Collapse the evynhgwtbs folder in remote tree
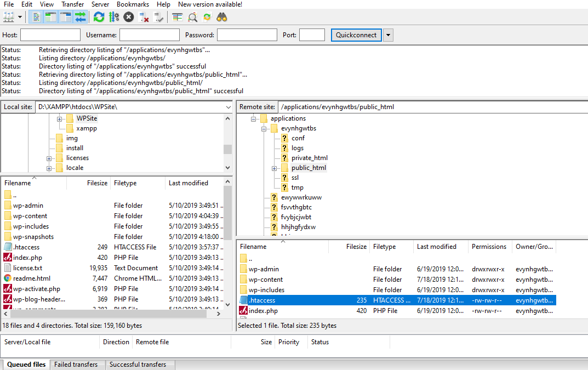This screenshot has height=370, width=588. point(264,129)
